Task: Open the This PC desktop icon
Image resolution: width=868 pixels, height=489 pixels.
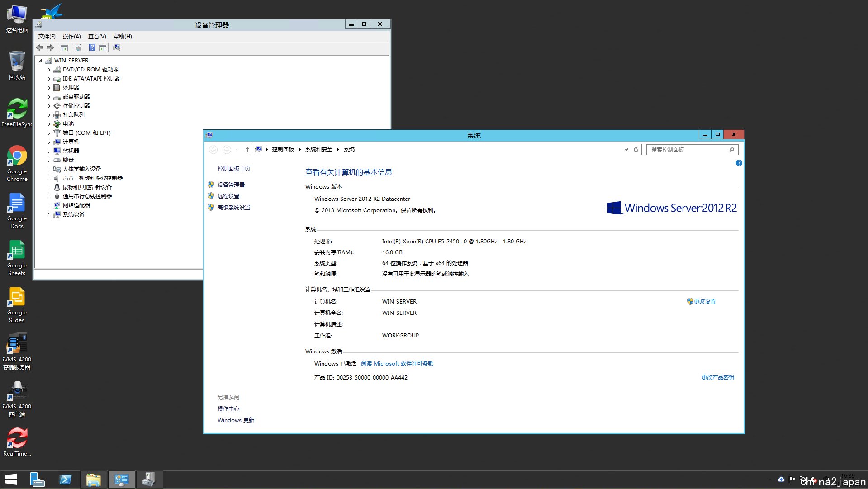Action: click(x=17, y=19)
